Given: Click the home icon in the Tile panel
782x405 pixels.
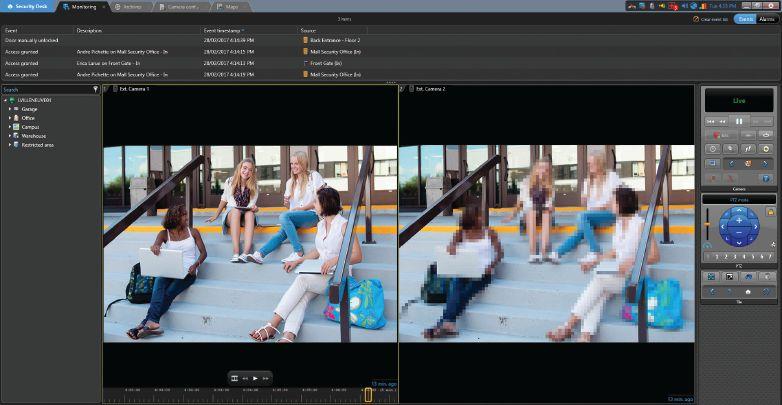Looking at the screenshot, I should (x=748, y=291).
